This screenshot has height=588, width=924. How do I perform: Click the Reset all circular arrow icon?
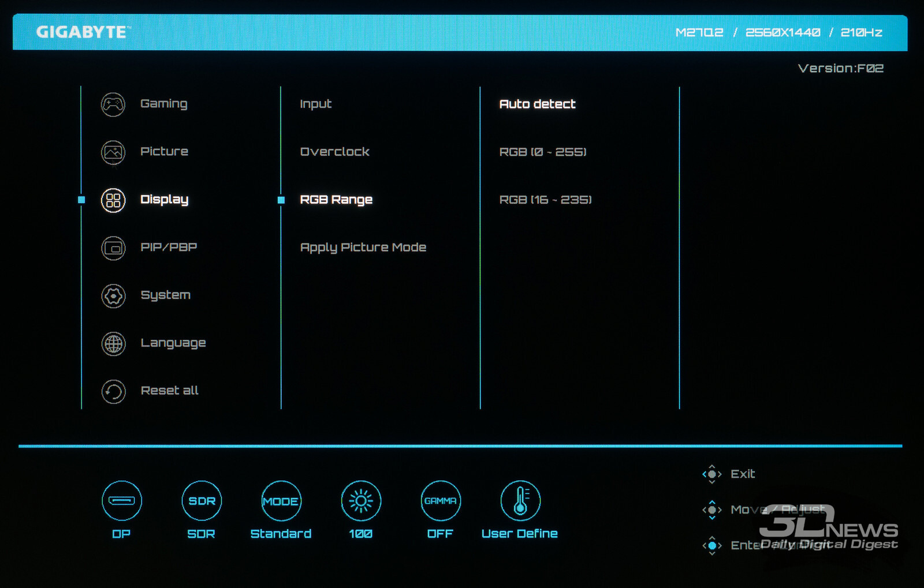[113, 392]
